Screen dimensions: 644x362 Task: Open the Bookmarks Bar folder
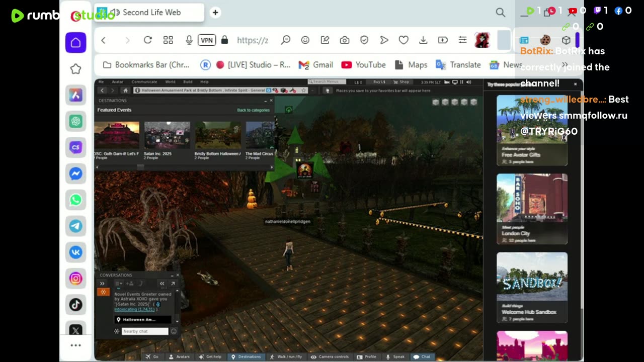tap(146, 64)
